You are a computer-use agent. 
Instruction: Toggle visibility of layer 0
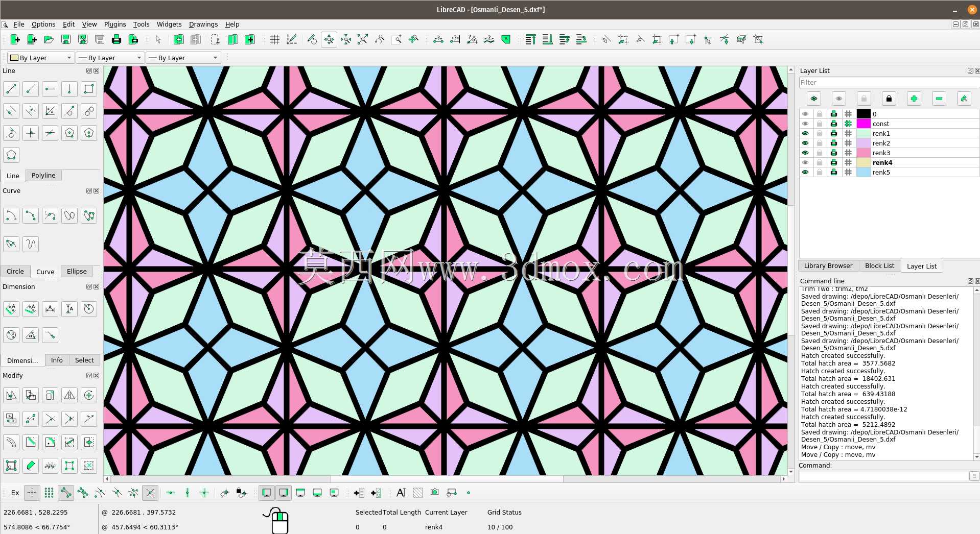(x=805, y=114)
